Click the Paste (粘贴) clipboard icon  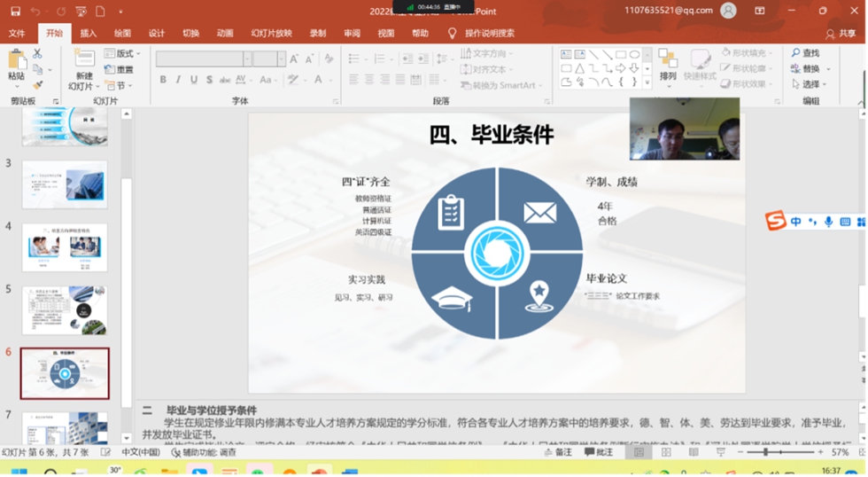coord(16,60)
